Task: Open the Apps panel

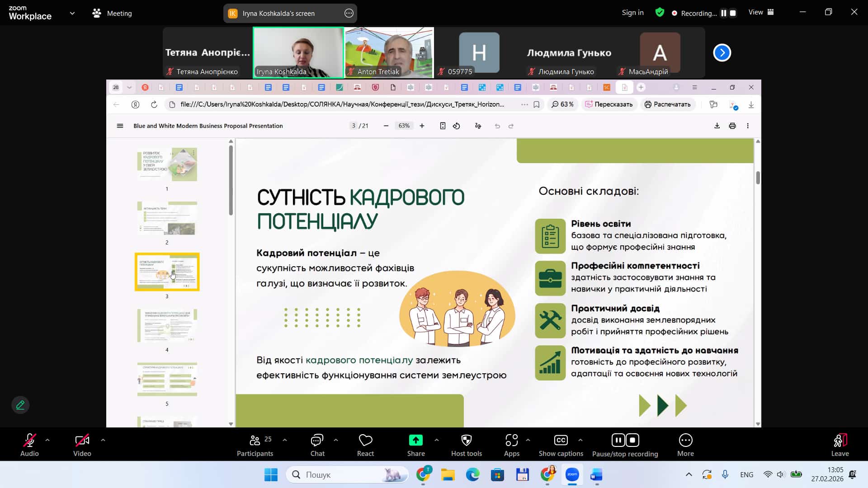Action: (x=511, y=440)
